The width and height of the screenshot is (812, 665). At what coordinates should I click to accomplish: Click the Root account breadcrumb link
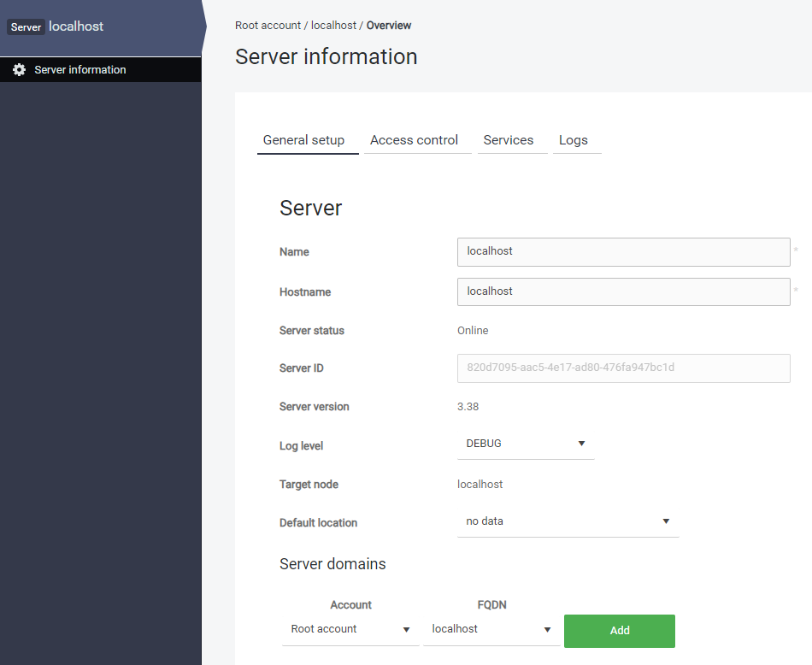click(268, 26)
